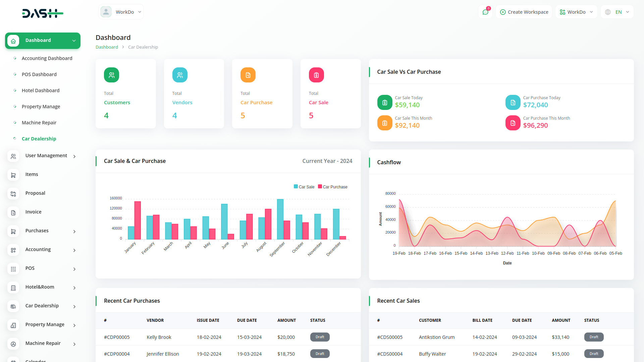Image resolution: width=644 pixels, height=362 pixels.
Task: Select POS Dashboard menu item
Action: click(x=39, y=74)
